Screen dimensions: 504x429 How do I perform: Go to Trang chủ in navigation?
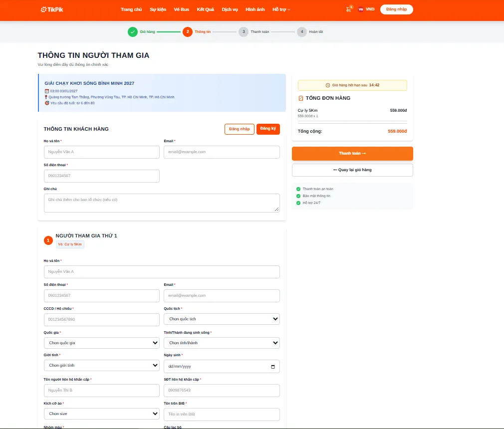point(131,9)
